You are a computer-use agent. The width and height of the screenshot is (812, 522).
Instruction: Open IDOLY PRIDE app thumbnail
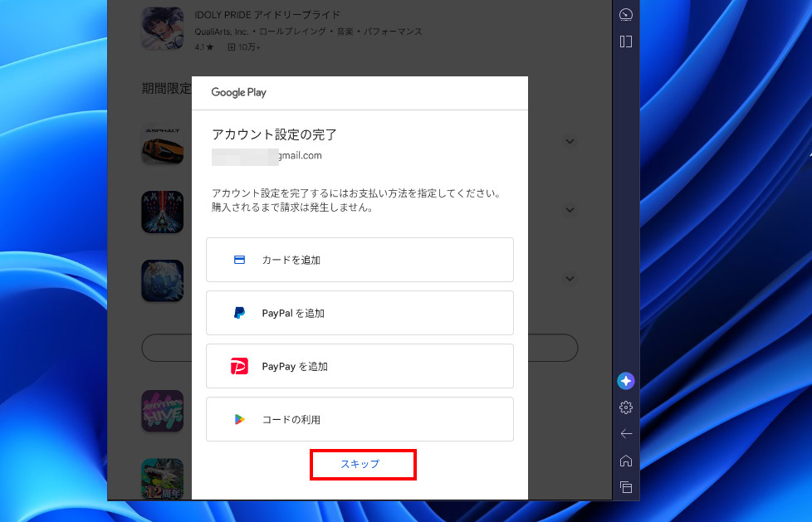[163, 28]
